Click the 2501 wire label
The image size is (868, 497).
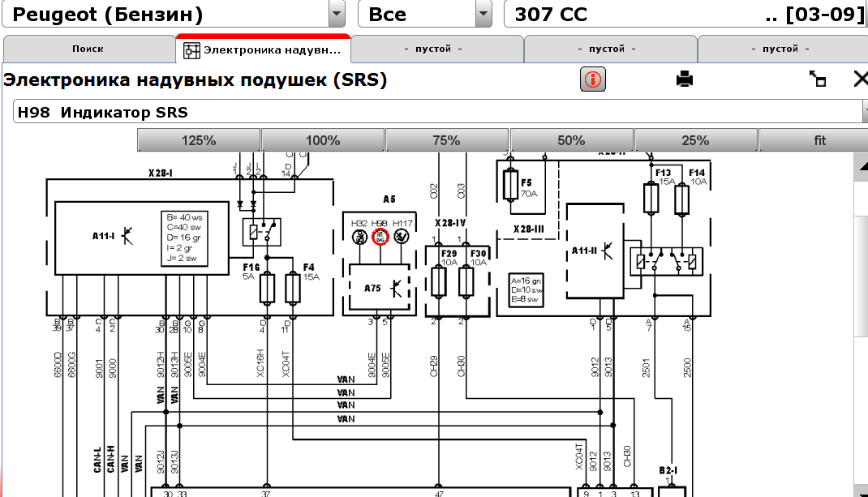(646, 368)
